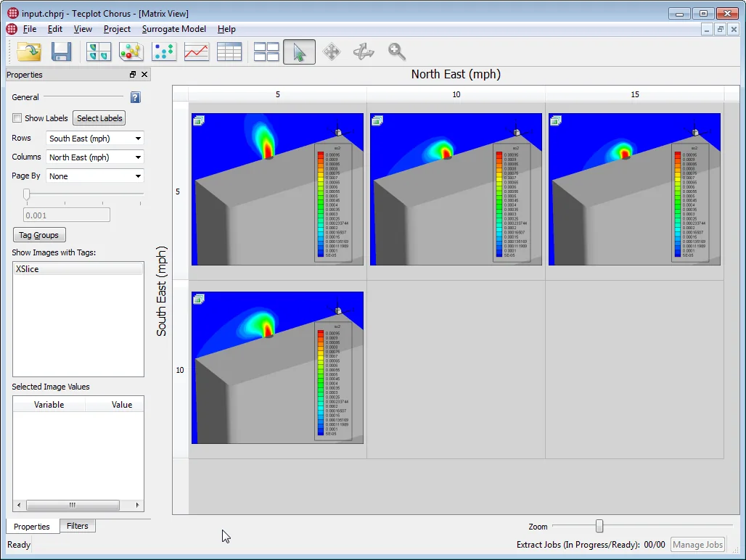The image size is (746, 560).
Task: Open the Page By dropdown
Action: coord(94,176)
